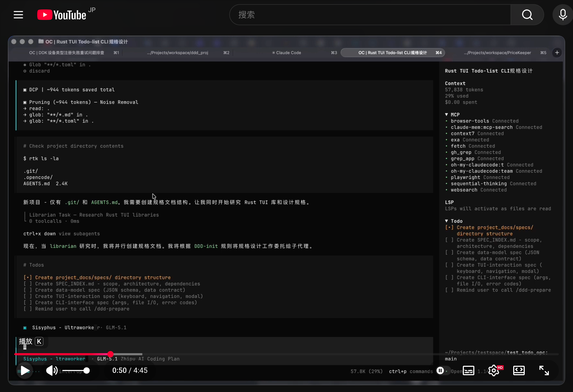Collapse the Todo section triangle in sidebar
Screen dimensions: 573x392
(447, 221)
